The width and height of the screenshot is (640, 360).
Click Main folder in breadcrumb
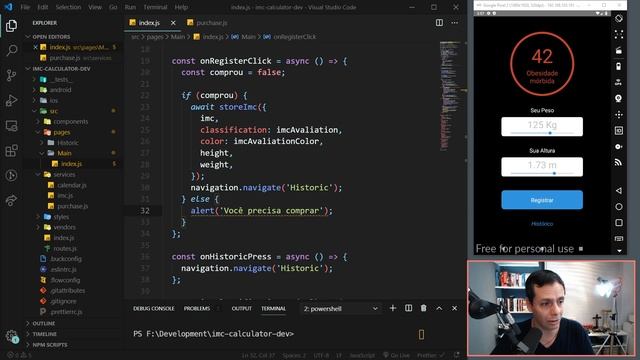pyautogui.click(x=178, y=37)
